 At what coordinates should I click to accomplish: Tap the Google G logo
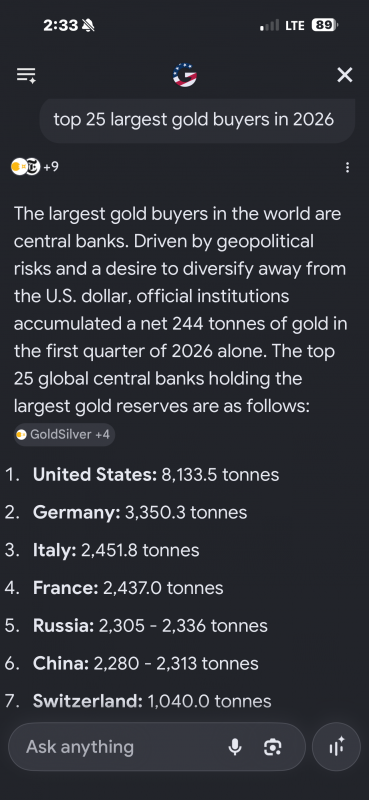[x=185, y=76]
